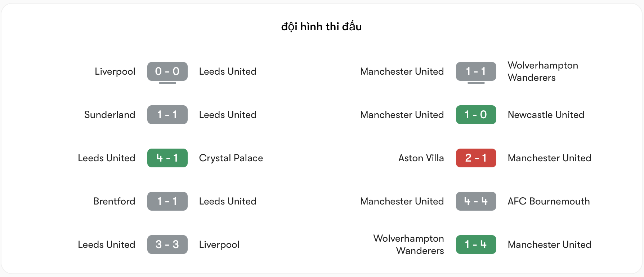The height and width of the screenshot is (277, 644).
Task: Open the Crystal Palace team link
Action: point(231,158)
